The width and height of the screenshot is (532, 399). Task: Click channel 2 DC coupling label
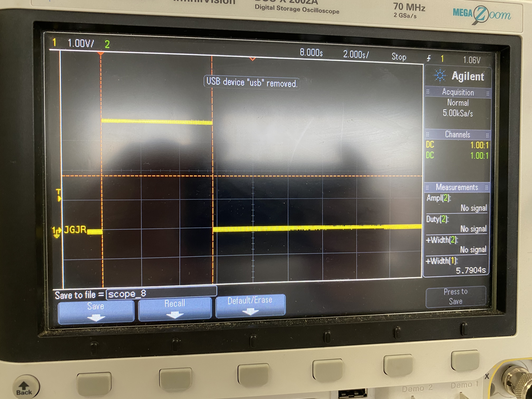(429, 155)
